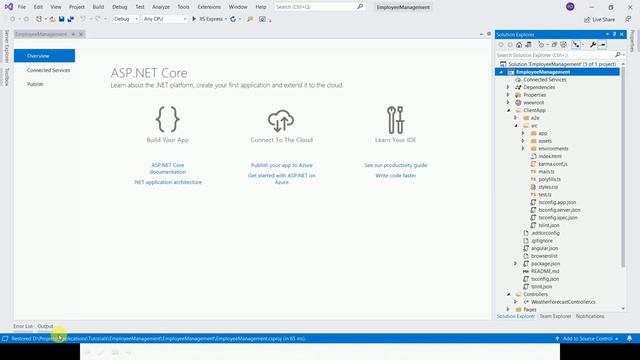The width and height of the screenshot is (640, 360).
Task: Click the cloud Connect To The Cloud icon
Action: 281,121
